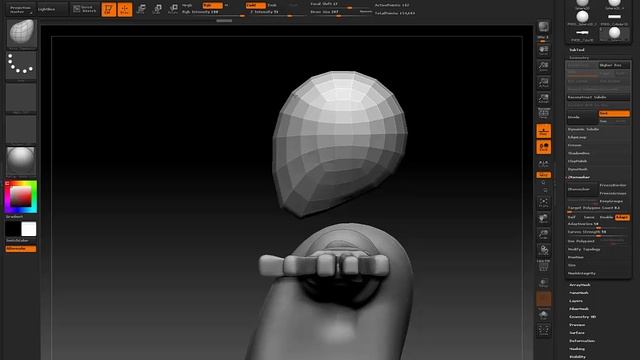Select the Adapt option in ZRemesher
This screenshot has width=640, height=360.
coord(622,217)
